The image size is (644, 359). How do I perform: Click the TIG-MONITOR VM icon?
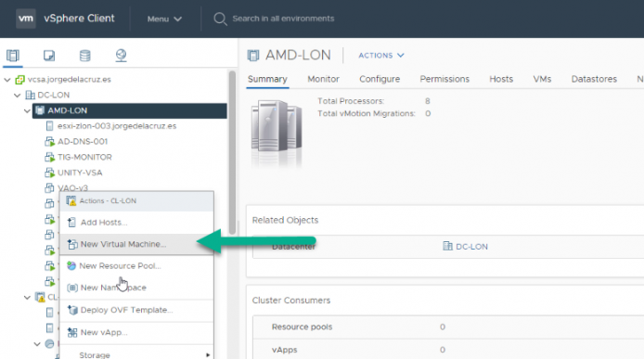[49, 158]
